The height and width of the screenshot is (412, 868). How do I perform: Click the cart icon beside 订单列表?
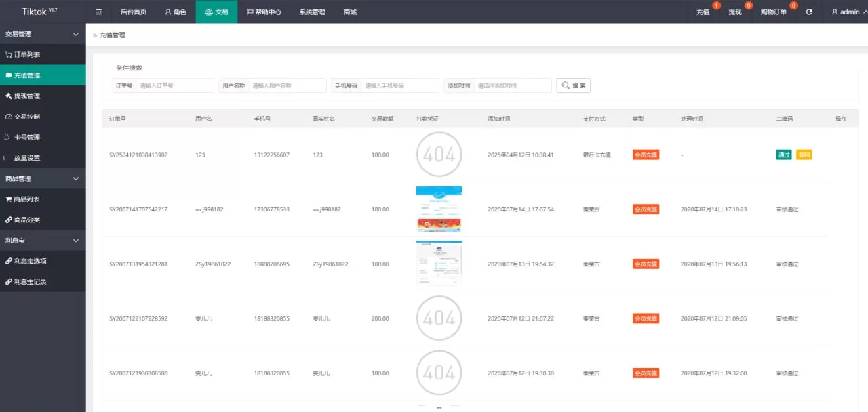(8, 55)
